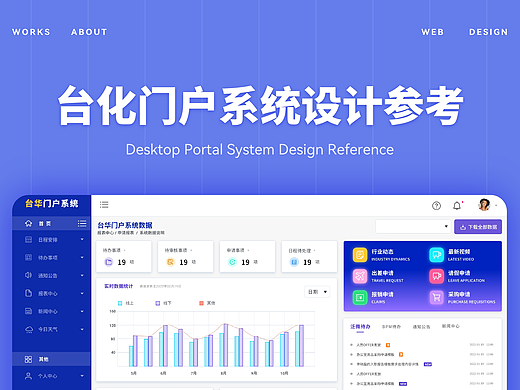Click the 请假申请 Leave Application label
The height and width of the screenshot is (390, 520).
[466, 276]
